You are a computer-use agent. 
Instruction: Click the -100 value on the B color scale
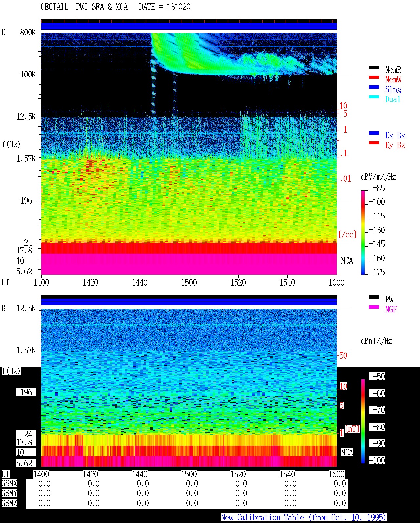[x=377, y=460]
